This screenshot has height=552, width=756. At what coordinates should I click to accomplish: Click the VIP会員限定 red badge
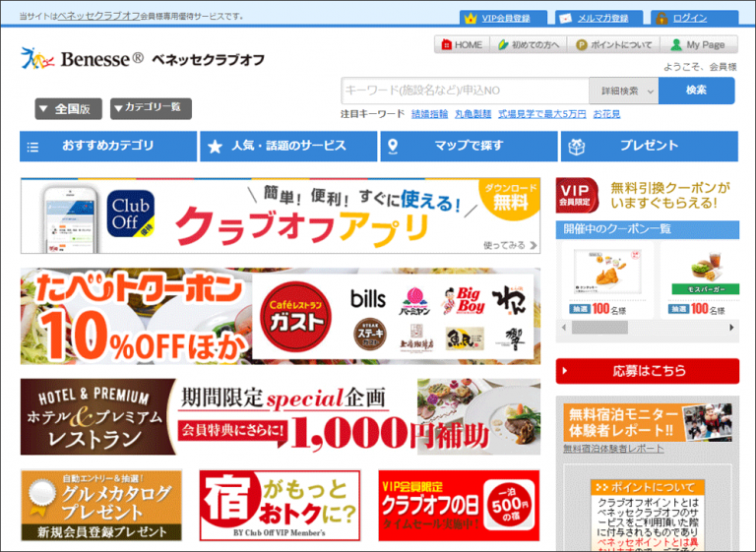pyautogui.click(x=577, y=195)
